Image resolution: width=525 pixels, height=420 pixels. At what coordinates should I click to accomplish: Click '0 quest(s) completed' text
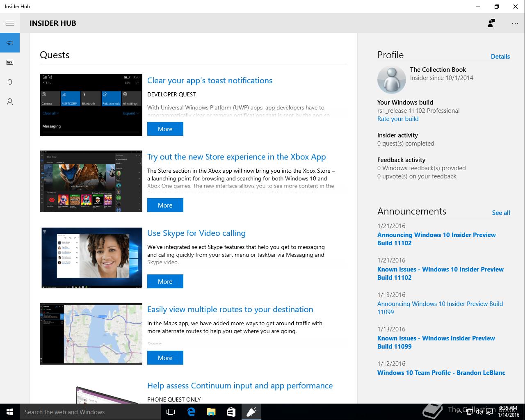[406, 144]
